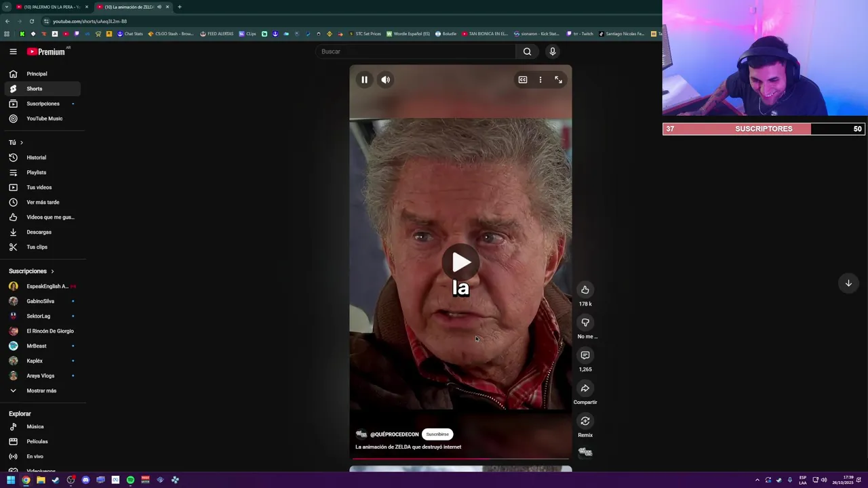This screenshot has height=488, width=868.
Task: Open the Short's three-dot options menu
Action: [540, 80]
